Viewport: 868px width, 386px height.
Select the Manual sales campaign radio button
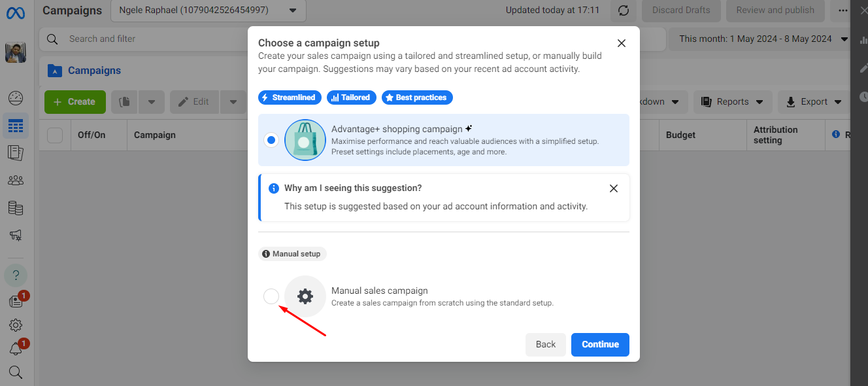point(271,296)
